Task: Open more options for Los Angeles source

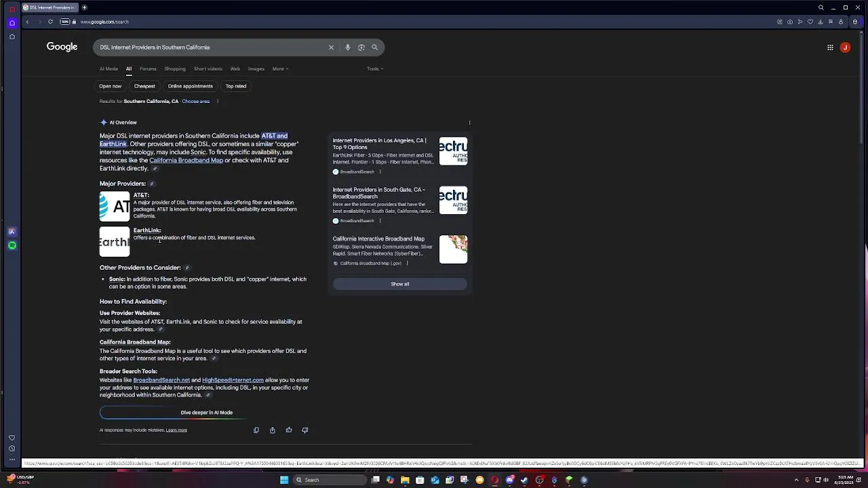Action: 380,172
